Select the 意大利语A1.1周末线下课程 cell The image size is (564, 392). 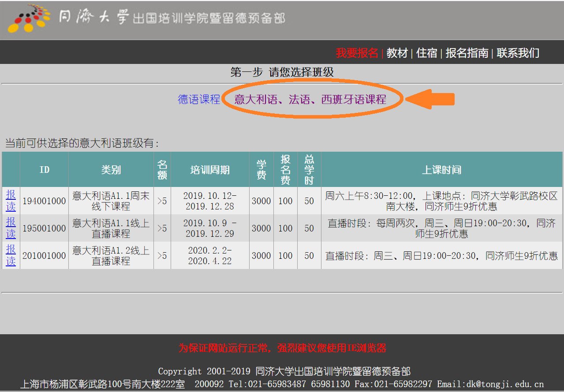coord(111,201)
